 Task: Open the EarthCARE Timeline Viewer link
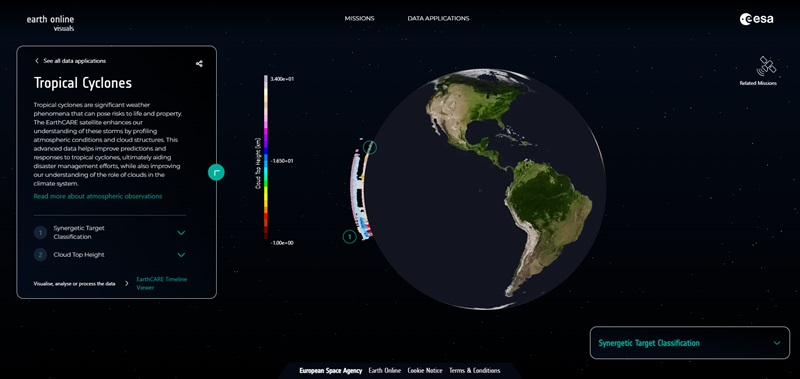tap(162, 284)
